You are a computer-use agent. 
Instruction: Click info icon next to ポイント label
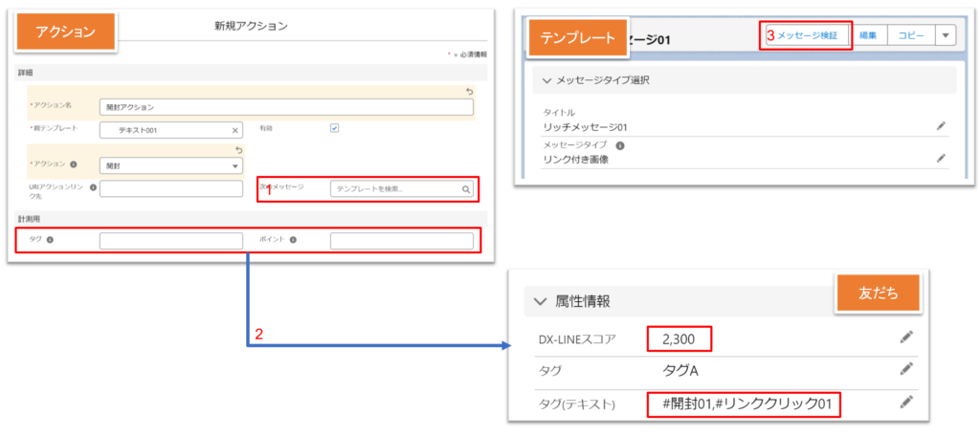(x=292, y=240)
